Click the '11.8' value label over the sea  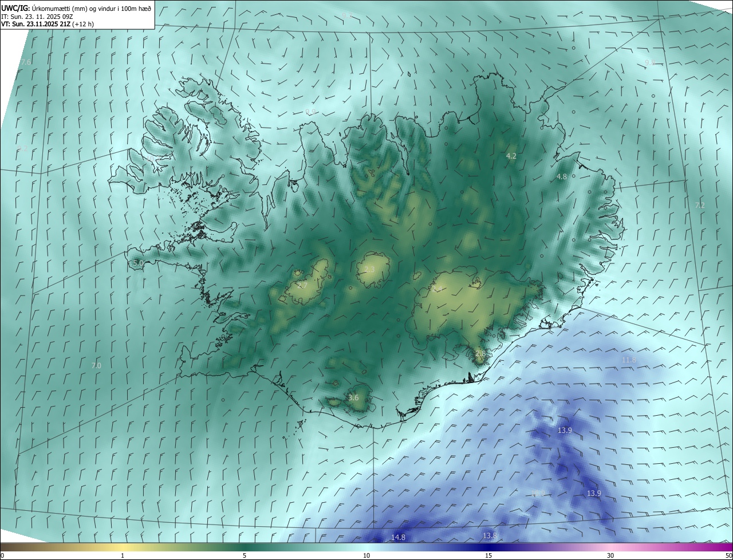[629, 360]
